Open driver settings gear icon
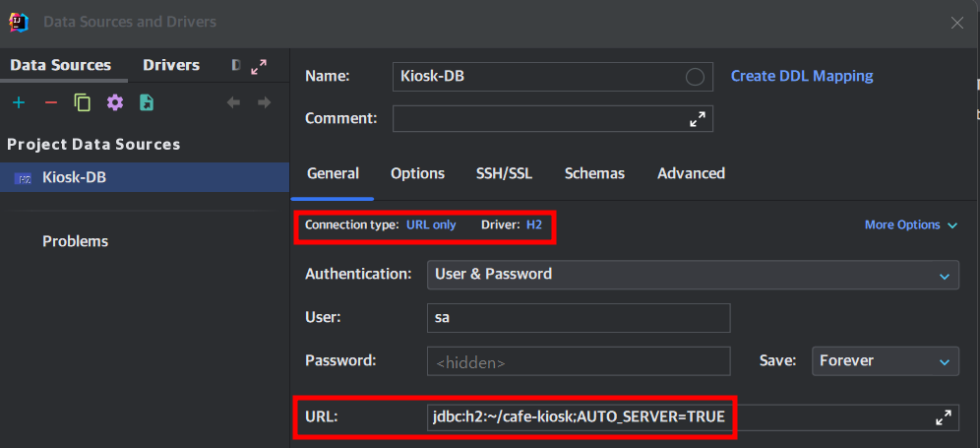This screenshot has width=980, height=448. 114,102
